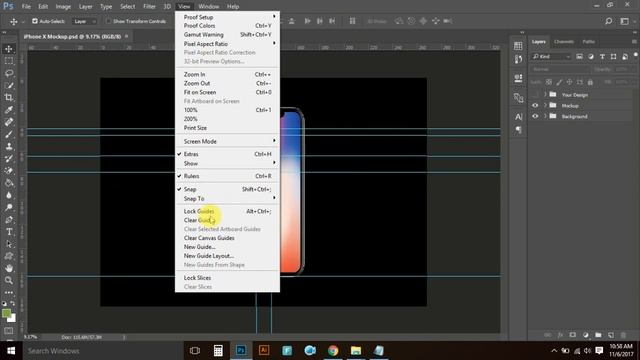This screenshot has height=360, width=640.
Task: Open the Kind filter dropdown in Layers
Action: click(x=551, y=57)
